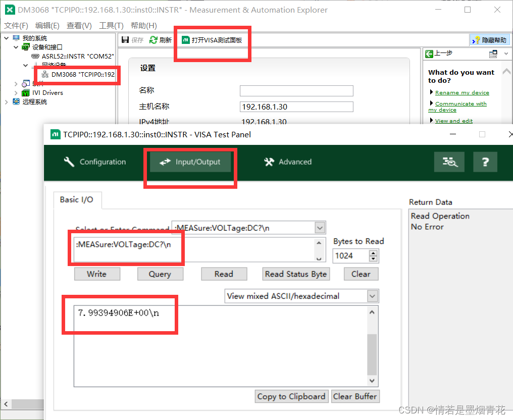Screen dimensions: 513x420
Task: Open the help panel options dropdown arrow
Action: point(506,54)
